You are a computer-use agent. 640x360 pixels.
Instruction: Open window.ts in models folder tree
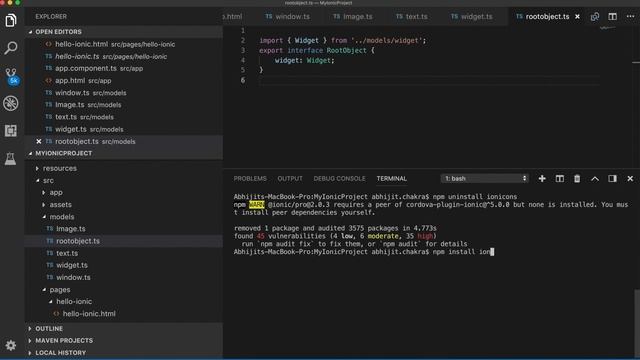[x=124, y=277]
